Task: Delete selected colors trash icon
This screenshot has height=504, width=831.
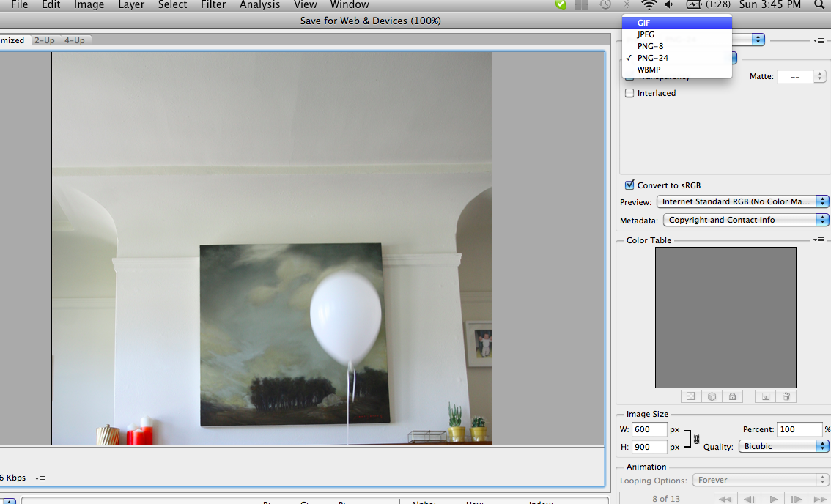Action: (x=786, y=396)
